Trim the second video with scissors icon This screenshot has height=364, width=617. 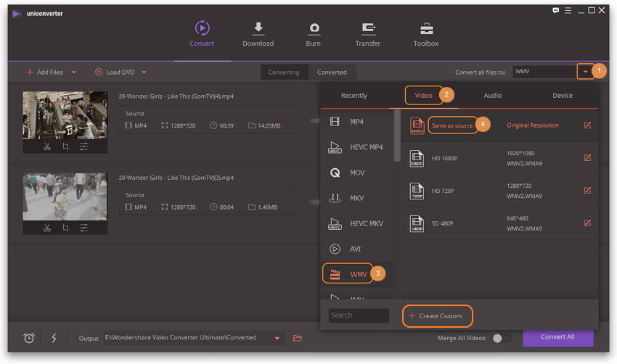pyautogui.click(x=47, y=228)
